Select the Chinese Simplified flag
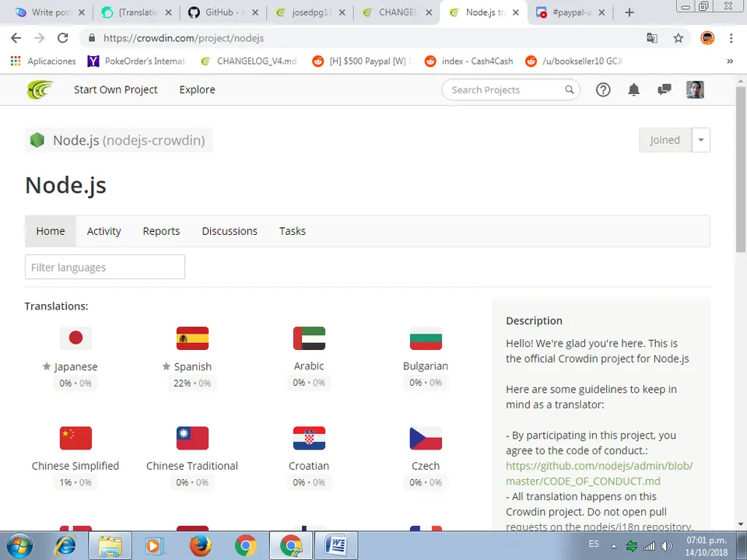This screenshot has height=560, width=747. 75,438
